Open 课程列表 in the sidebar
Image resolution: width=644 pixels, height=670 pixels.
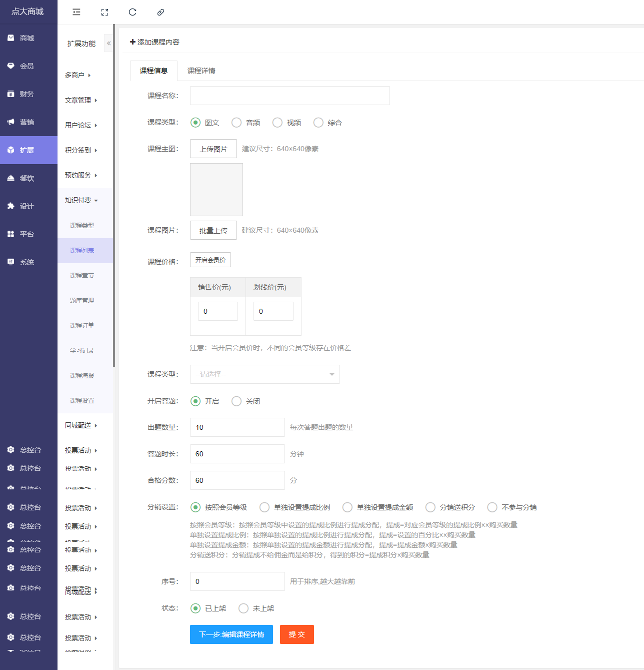(85, 250)
